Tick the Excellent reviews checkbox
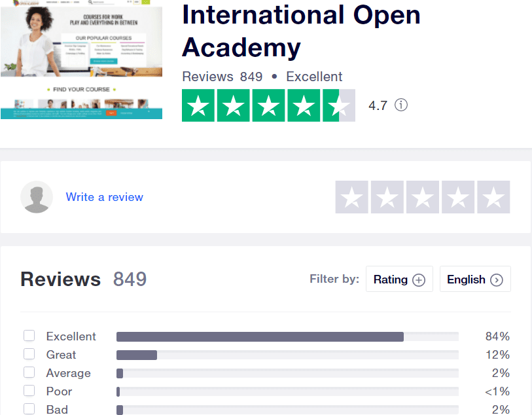Screen dimensions: 532x415 [29, 336]
